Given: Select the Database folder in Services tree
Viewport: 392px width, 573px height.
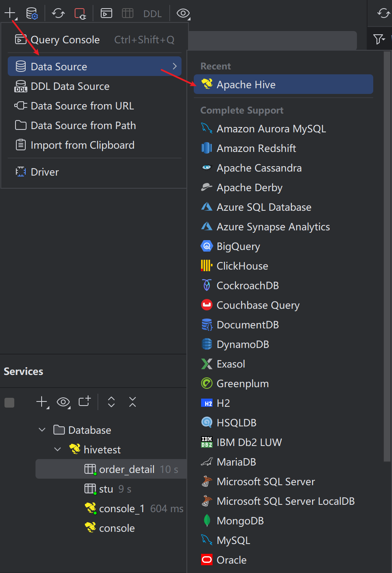Looking at the screenshot, I should pyautogui.click(x=82, y=430).
